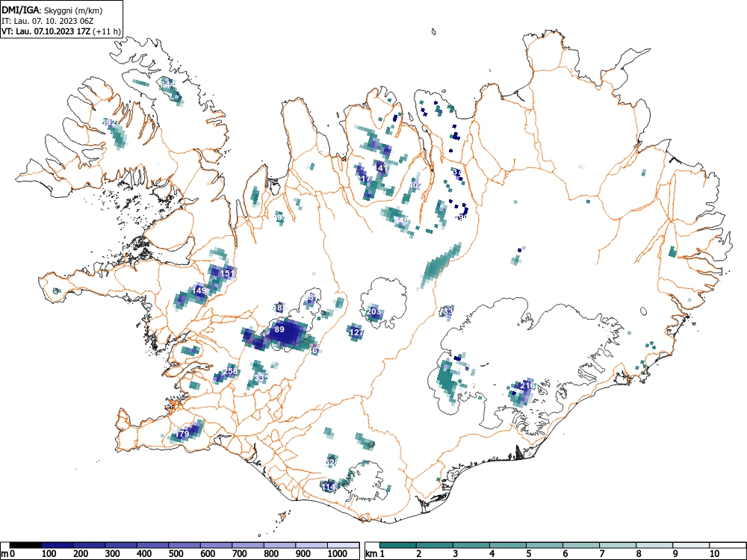Click the '100' tick on the metre scale
Screen dimensions: 747x560
click(x=49, y=553)
